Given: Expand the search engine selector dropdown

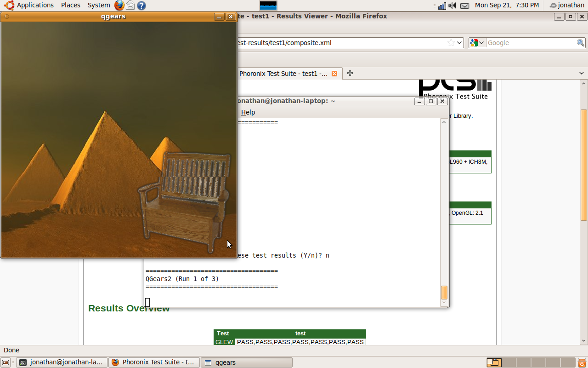Looking at the screenshot, I should tap(477, 43).
